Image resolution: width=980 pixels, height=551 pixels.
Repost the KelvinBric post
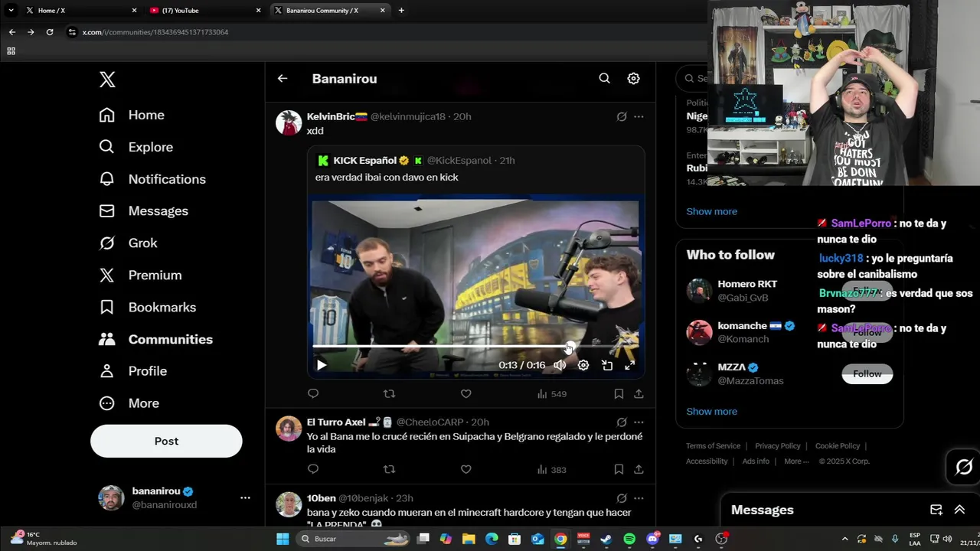pyautogui.click(x=389, y=393)
